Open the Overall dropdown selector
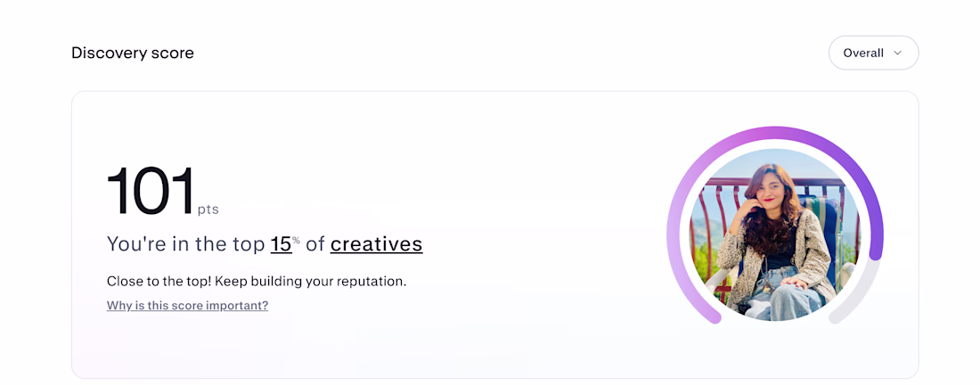The height and width of the screenshot is (386, 980). [x=873, y=53]
